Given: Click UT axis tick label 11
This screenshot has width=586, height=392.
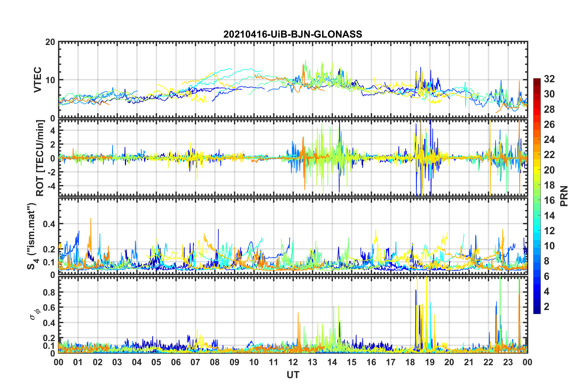Looking at the screenshot, I should pyautogui.click(x=274, y=362).
